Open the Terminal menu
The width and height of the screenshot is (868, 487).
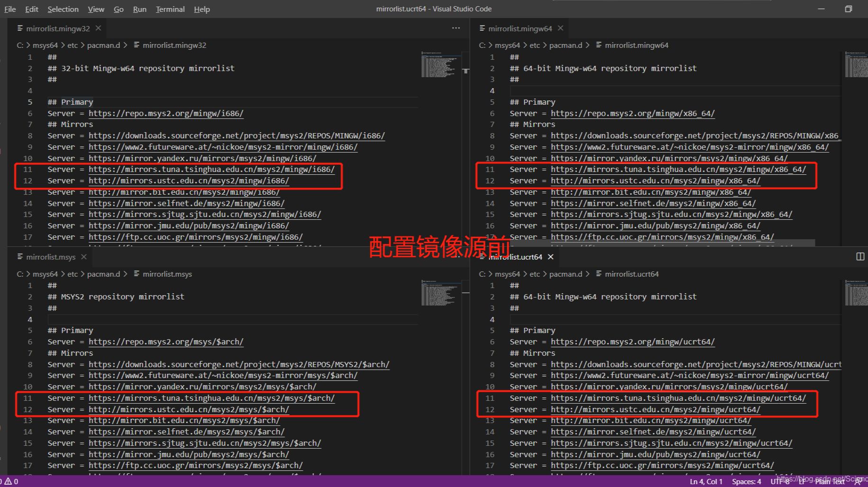[170, 9]
